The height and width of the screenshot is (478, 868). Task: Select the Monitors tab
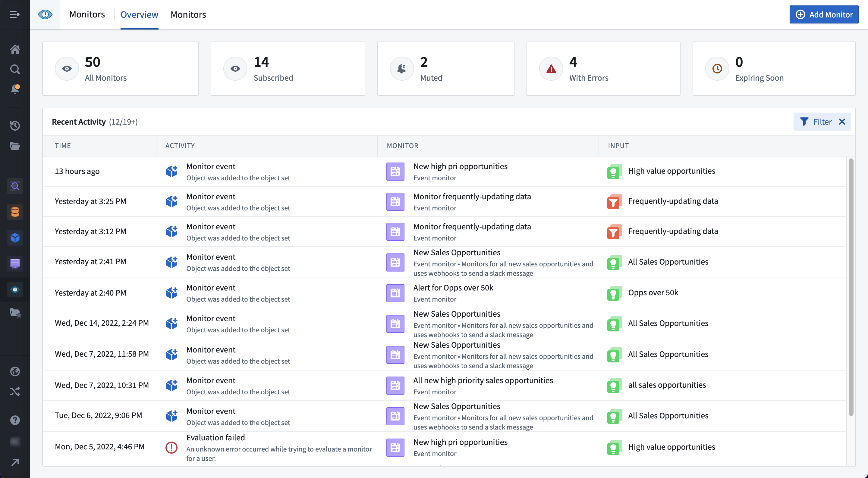[x=188, y=14]
